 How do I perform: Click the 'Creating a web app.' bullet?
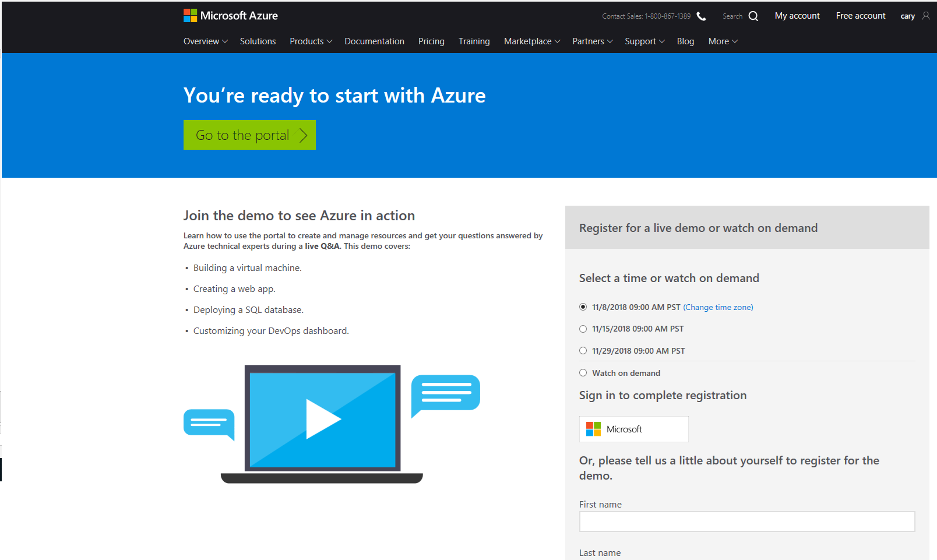(x=234, y=289)
